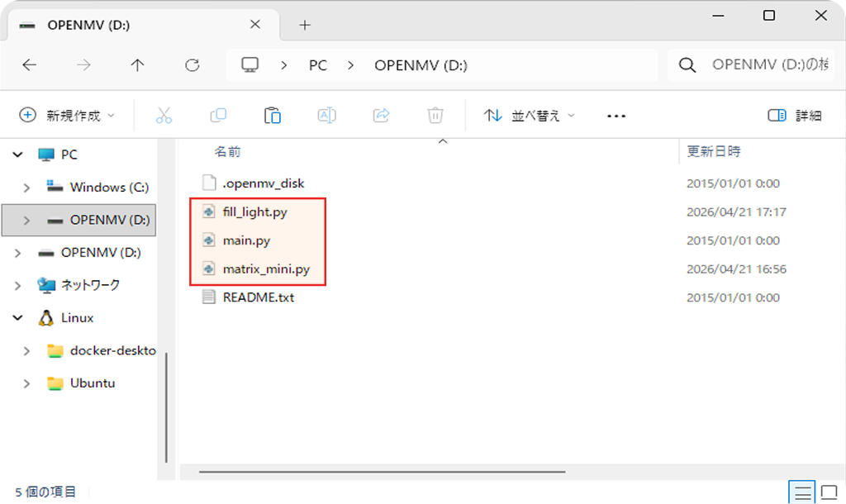Expand the docker-desktop tree node
This screenshot has width=846, height=504.
(x=26, y=351)
